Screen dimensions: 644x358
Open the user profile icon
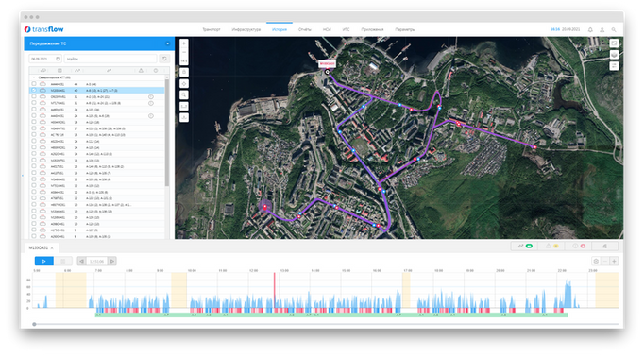(x=602, y=29)
